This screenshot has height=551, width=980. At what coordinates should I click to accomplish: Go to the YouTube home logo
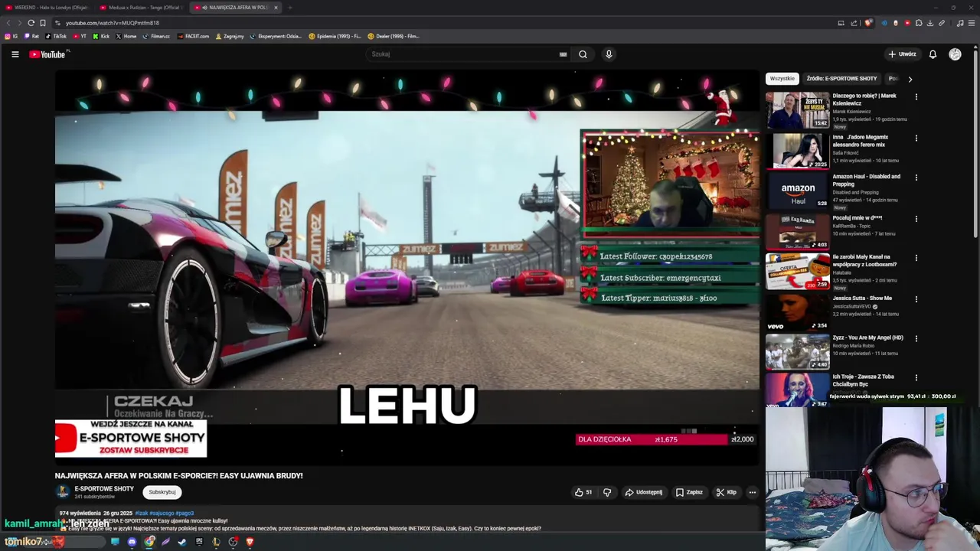coord(49,54)
